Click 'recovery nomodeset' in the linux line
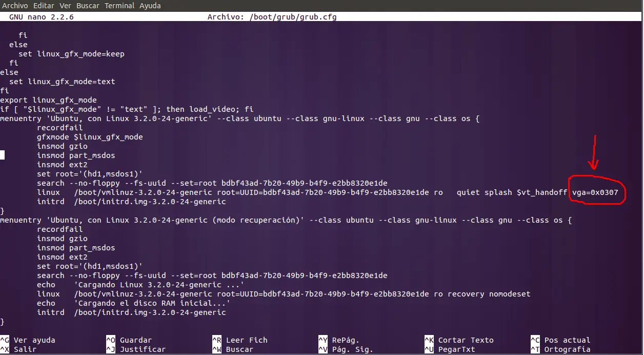Screen dimensions: 644x355 point(489,294)
